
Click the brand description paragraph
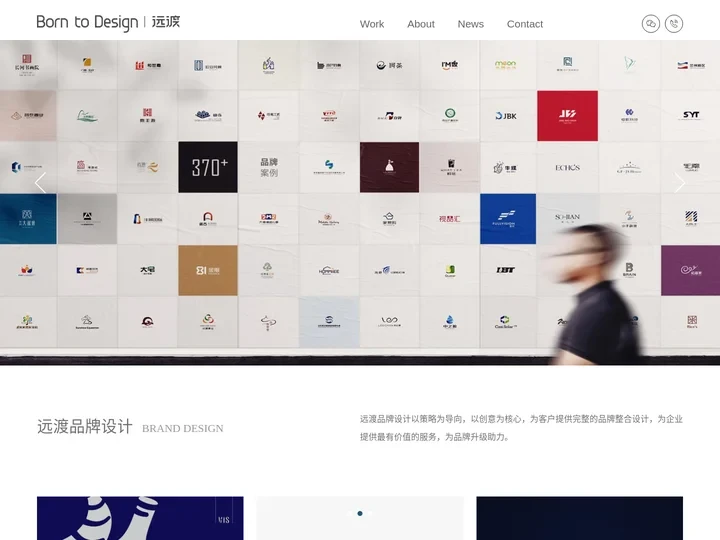[521, 428]
